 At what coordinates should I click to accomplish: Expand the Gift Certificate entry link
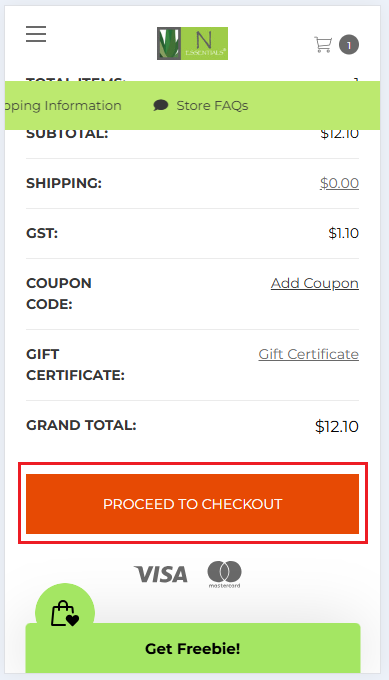308,354
